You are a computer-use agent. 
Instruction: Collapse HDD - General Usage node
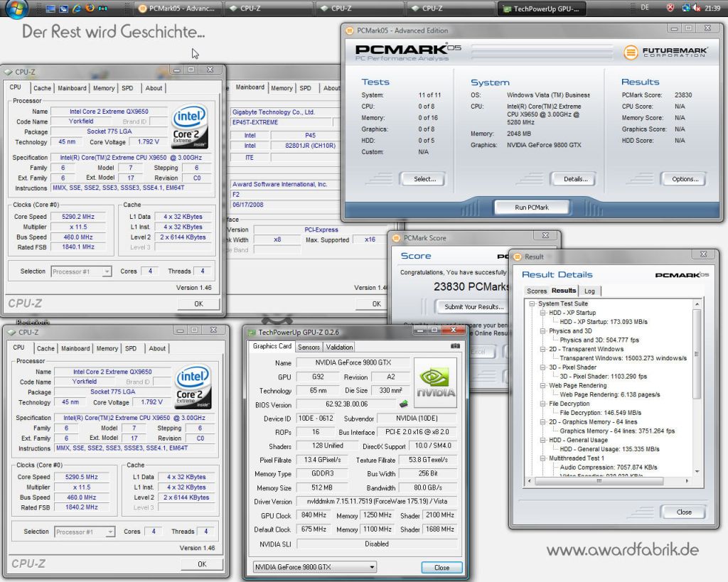542,440
